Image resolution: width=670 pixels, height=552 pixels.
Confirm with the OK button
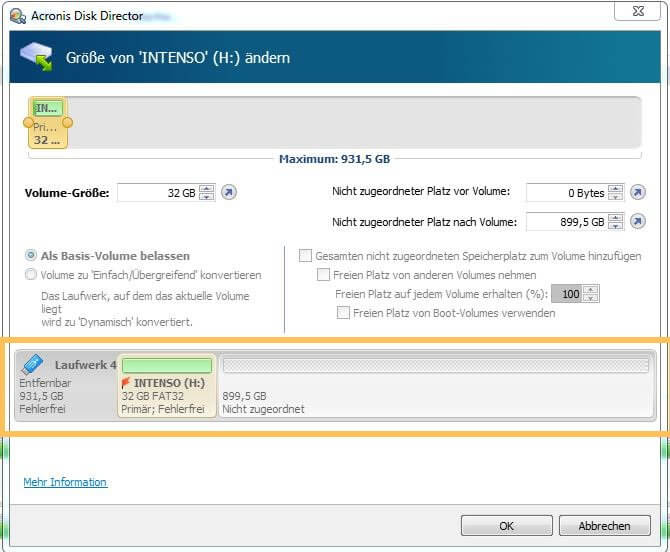click(506, 525)
